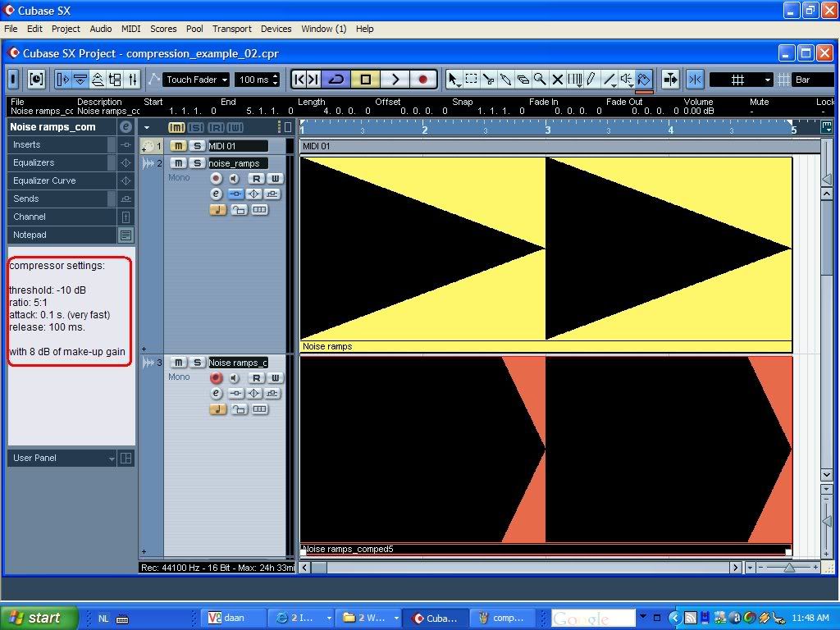Open noise_ramps channel settings e button
This screenshot has width=840, height=630.
click(216, 194)
